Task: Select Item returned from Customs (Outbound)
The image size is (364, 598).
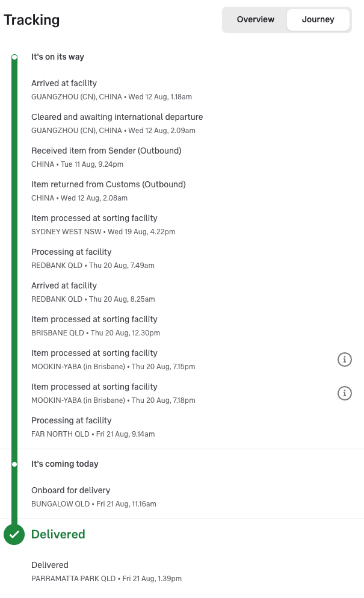Action: pos(109,191)
